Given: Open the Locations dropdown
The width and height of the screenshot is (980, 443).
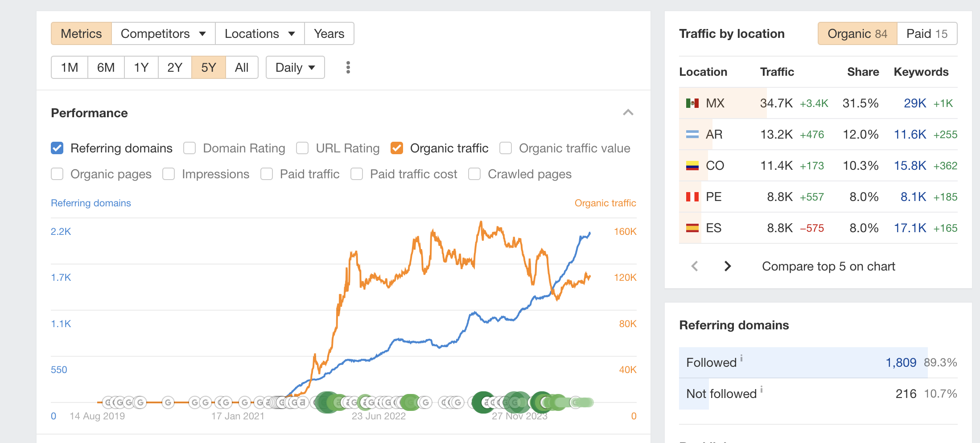Looking at the screenshot, I should [259, 34].
